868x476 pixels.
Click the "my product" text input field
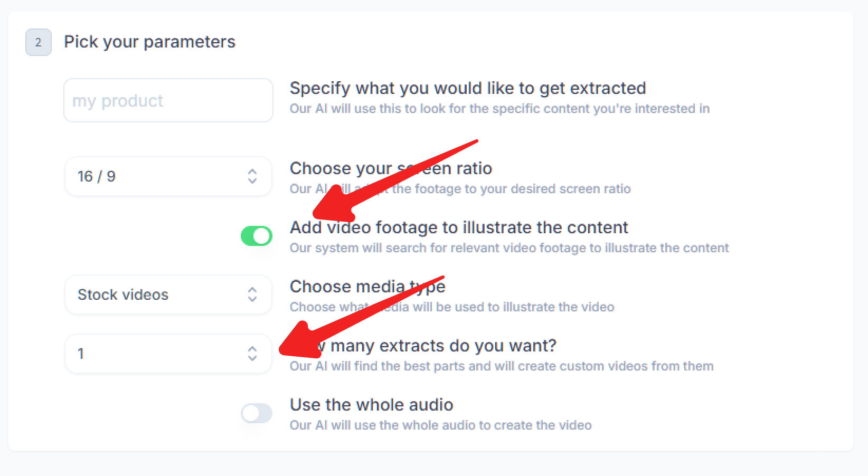point(168,100)
